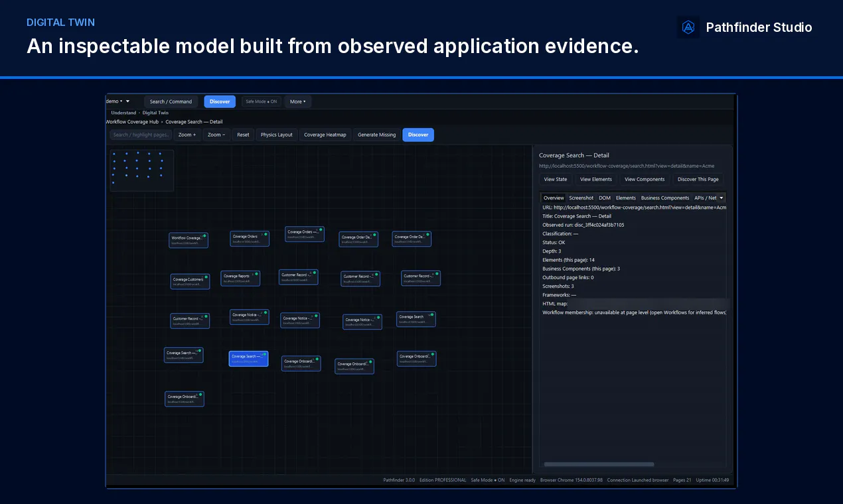Open the Search / Command button

tap(171, 101)
